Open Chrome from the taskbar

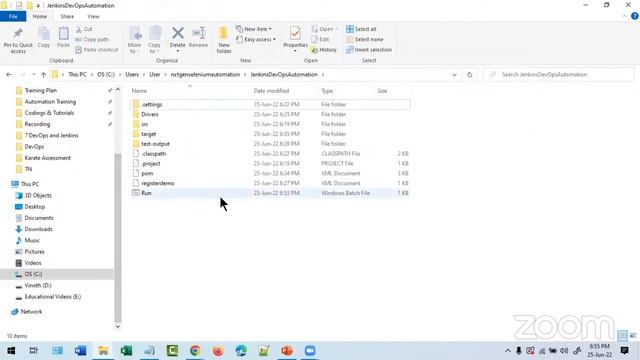tap(195, 351)
